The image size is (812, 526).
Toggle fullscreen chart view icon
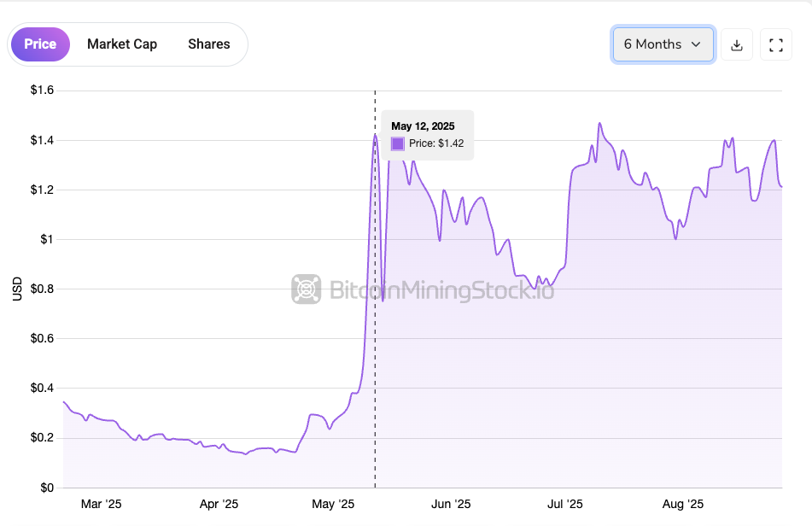point(776,45)
